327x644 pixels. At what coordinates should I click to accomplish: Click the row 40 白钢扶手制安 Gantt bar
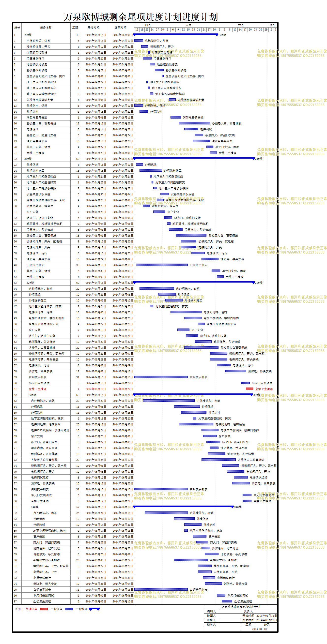(x=162, y=265)
